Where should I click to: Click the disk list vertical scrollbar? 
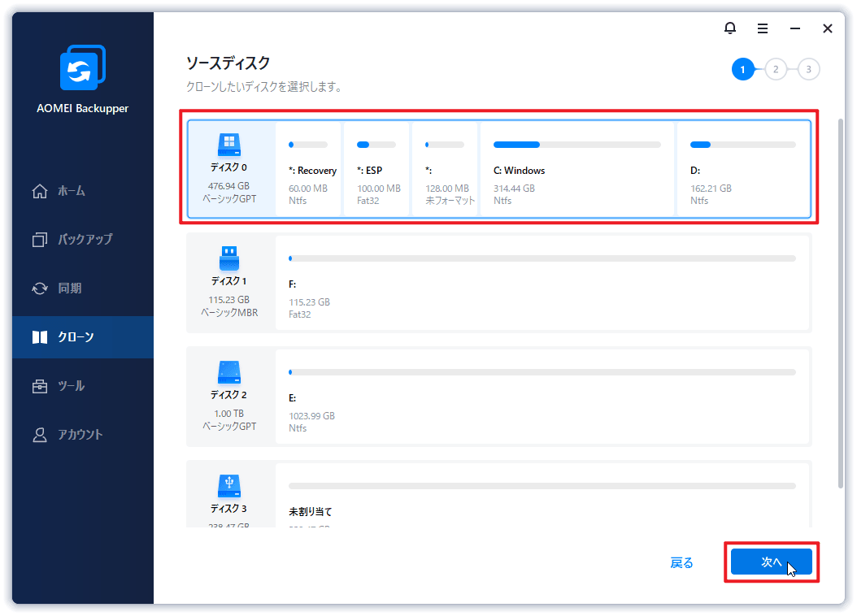pyautogui.click(x=841, y=303)
